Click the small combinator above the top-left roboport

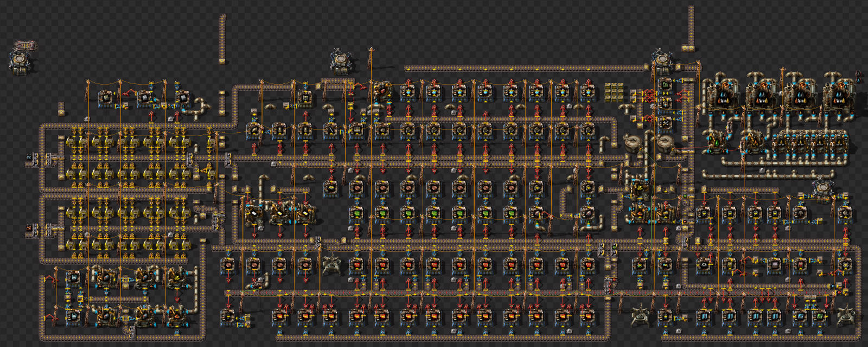pyautogui.click(x=25, y=44)
